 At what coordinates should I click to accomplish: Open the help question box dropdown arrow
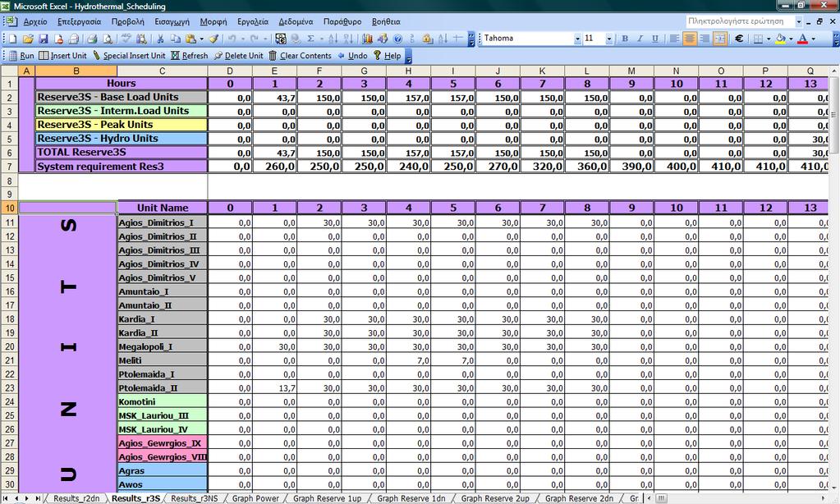pyautogui.click(x=799, y=21)
